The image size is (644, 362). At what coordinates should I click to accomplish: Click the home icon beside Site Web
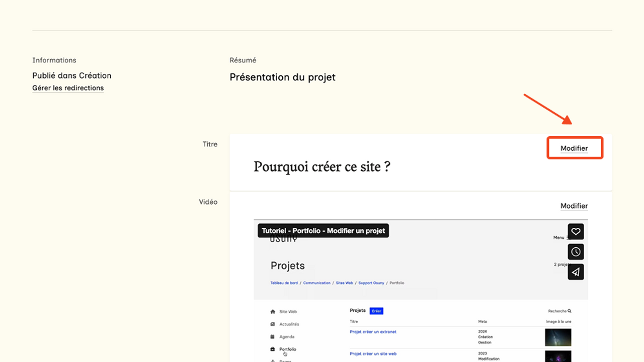coord(273,312)
